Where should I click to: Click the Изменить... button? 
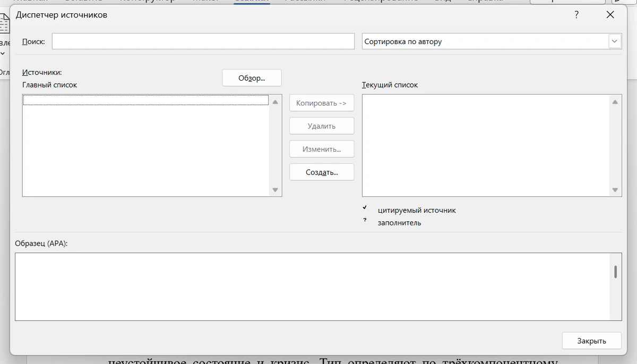click(x=322, y=149)
